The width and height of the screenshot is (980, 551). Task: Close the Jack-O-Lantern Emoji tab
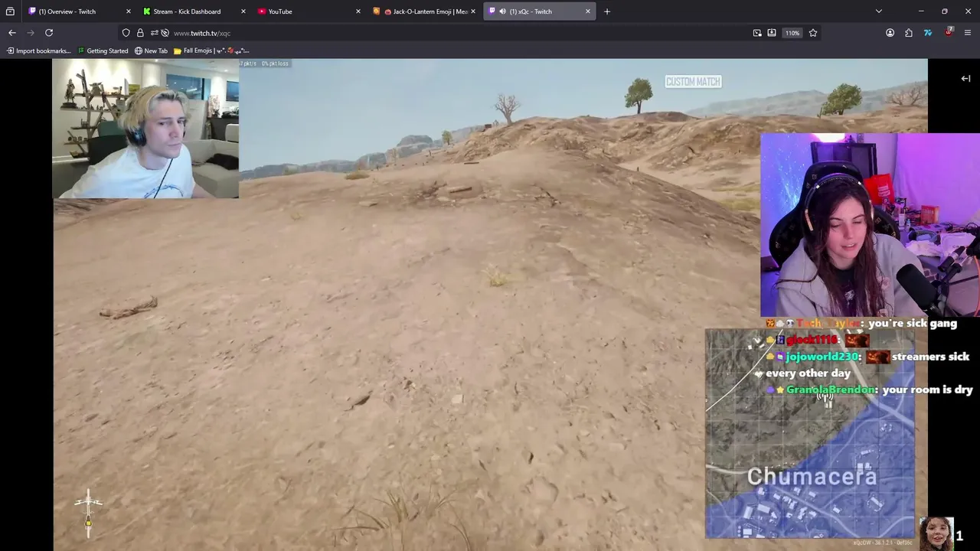coord(472,11)
